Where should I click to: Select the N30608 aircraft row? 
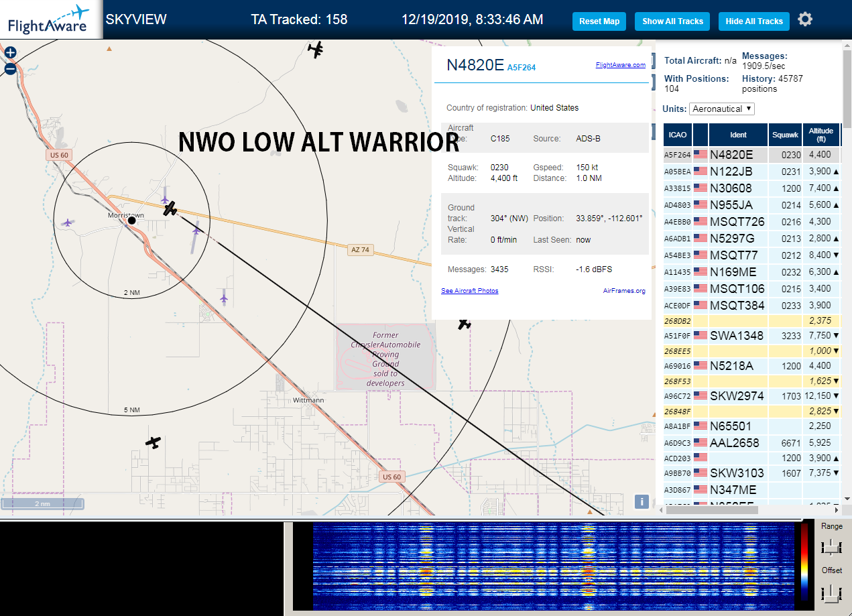[x=752, y=188]
